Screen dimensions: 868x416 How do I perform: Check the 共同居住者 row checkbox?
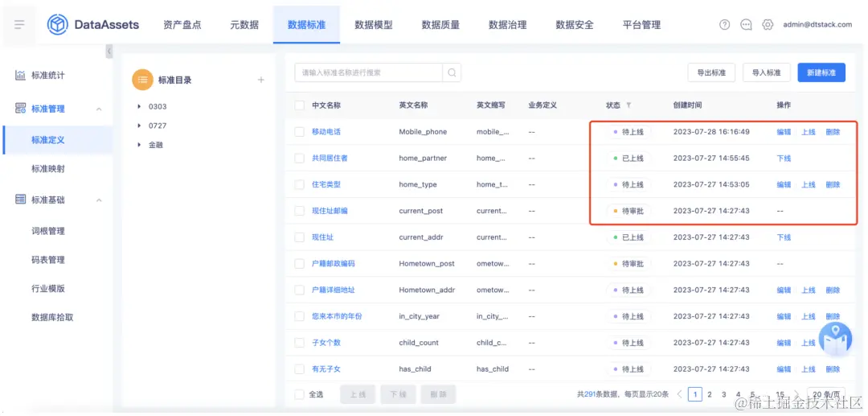300,159
